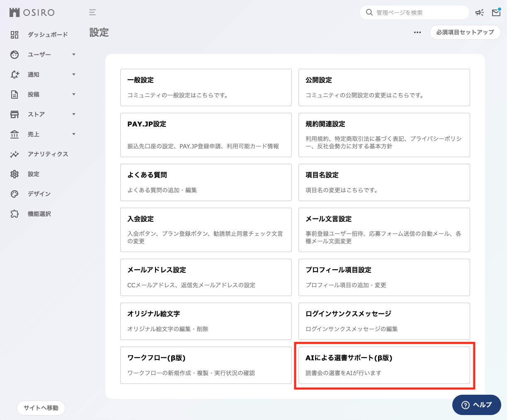Image resolution: width=507 pixels, height=420 pixels.
Task: Expand the ユーザー sidebar submenu arrow
Action: 74,55
